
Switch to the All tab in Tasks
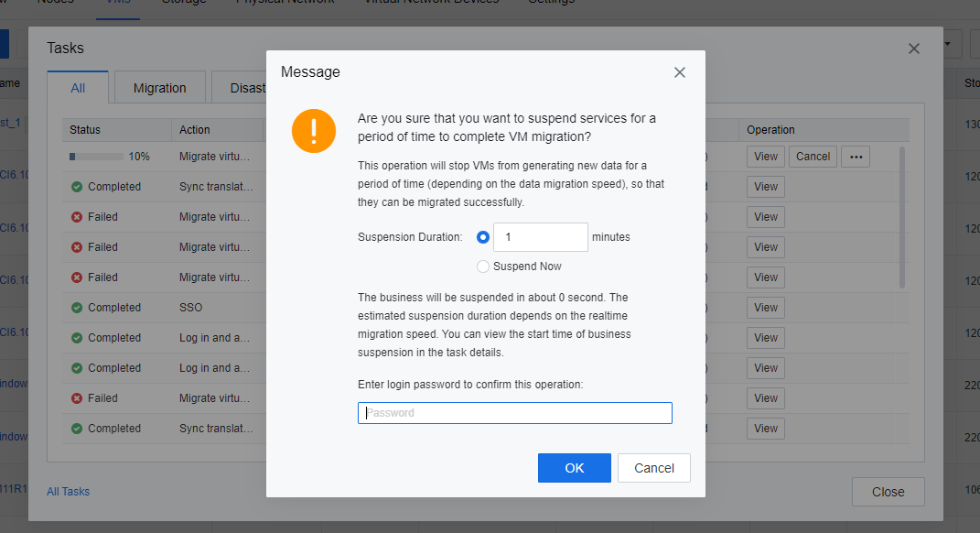(x=78, y=88)
